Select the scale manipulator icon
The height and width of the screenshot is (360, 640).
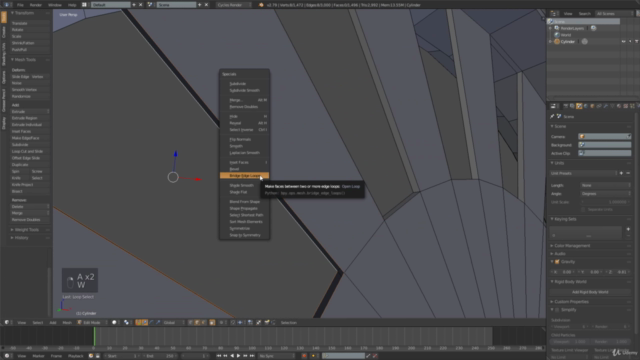point(158,322)
